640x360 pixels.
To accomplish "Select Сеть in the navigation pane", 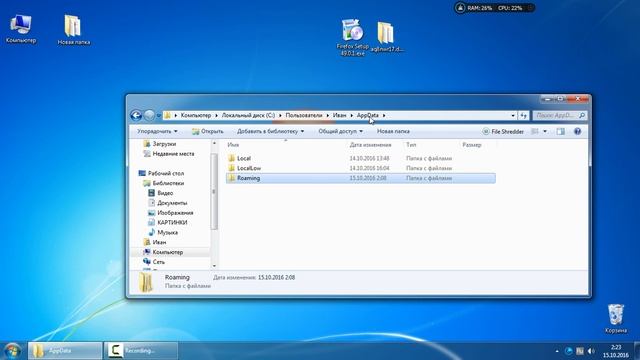I will pyautogui.click(x=158, y=262).
